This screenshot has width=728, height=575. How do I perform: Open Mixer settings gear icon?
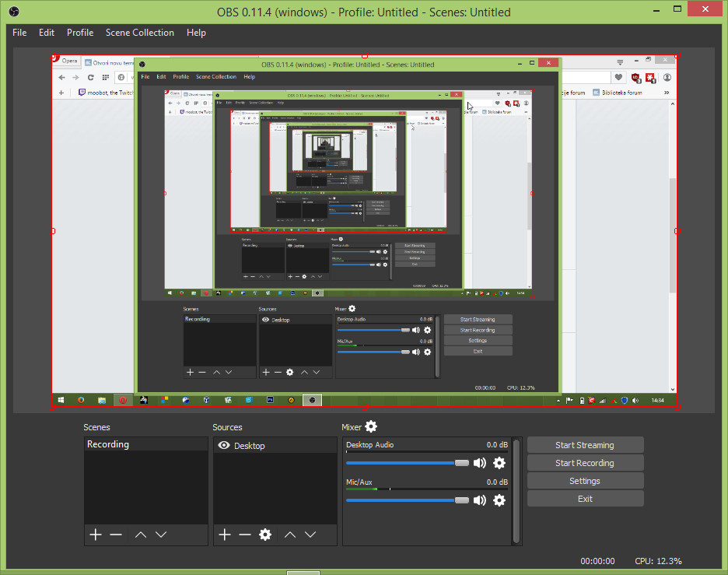point(371,426)
